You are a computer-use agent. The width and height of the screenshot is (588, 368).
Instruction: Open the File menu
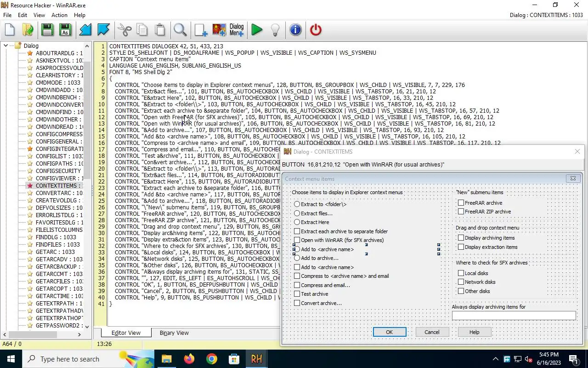point(7,15)
